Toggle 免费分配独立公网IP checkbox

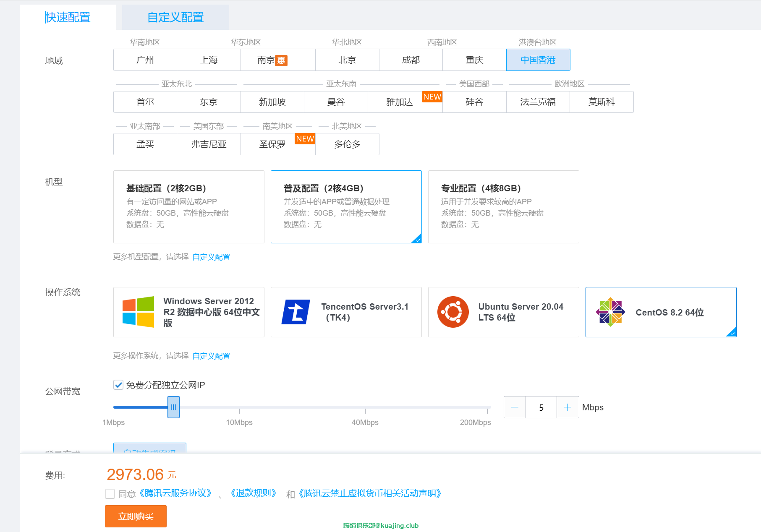tap(118, 385)
